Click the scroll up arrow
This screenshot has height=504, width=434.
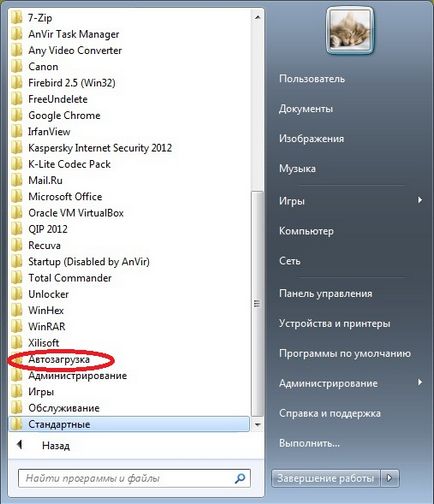tap(257, 17)
